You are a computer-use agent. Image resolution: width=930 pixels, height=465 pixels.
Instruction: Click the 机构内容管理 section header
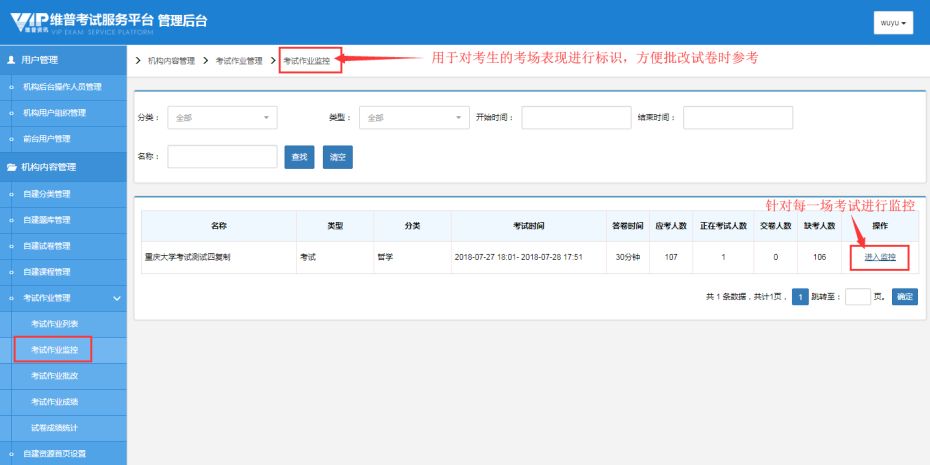point(63,167)
